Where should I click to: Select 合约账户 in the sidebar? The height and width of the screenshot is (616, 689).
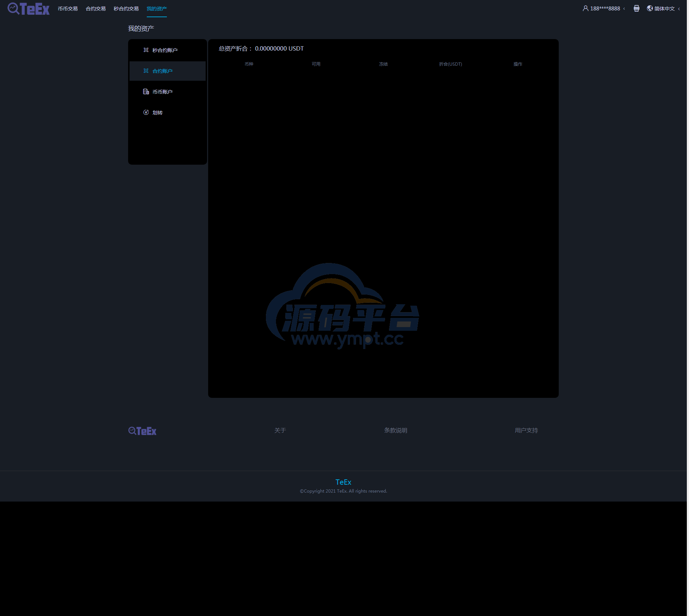167,71
